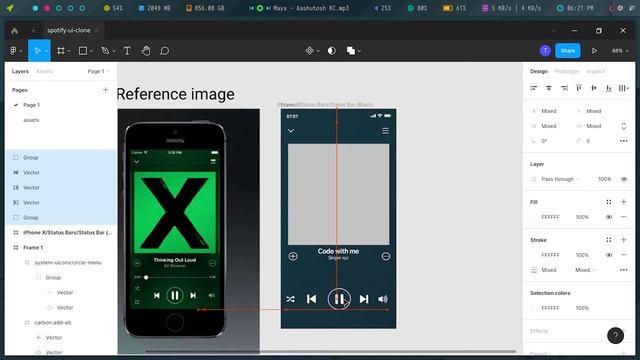Open the Pass through blend mode dropdown
The height and width of the screenshot is (360, 640).
point(560,179)
